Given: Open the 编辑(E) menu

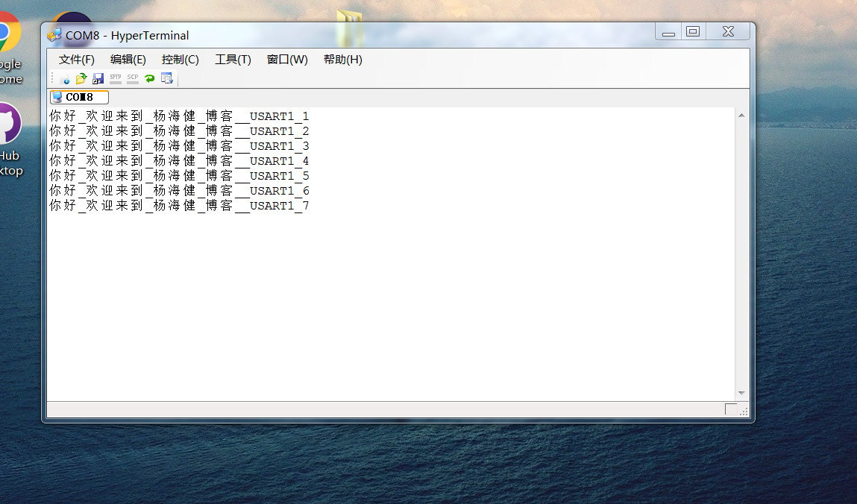Looking at the screenshot, I should 128,60.
